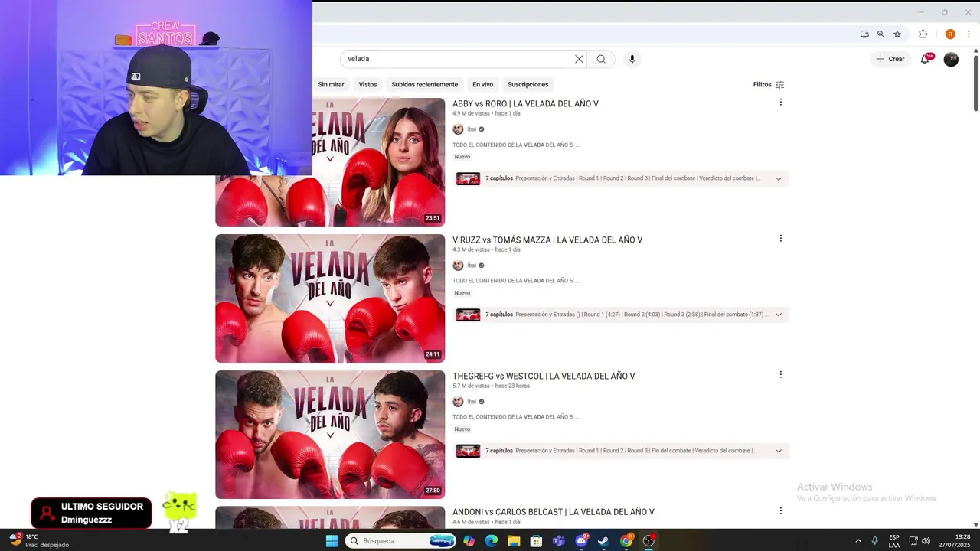This screenshot has width=980, height=551.
Task: Open options menu for ANDONI vs CARLOS BELCAST video
Action: click(x=781, y=510)
